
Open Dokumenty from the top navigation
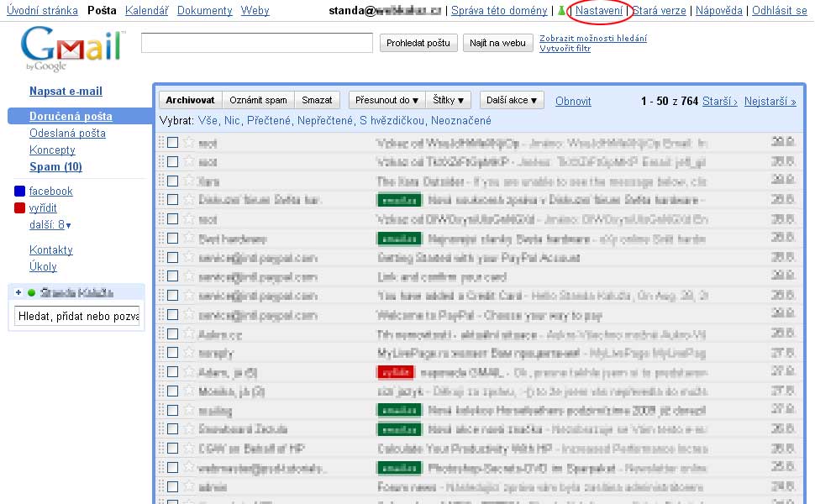(205, 10)
